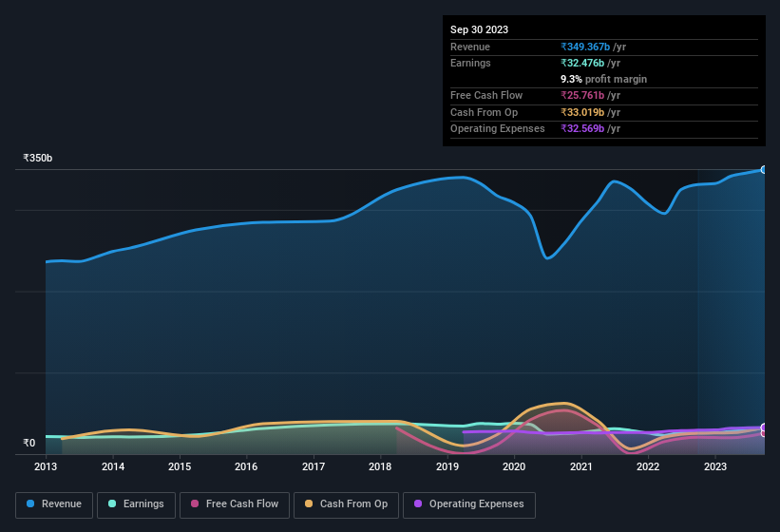This screenshot has width=780, height=532.
Task: Click the 2020 x-axis label
Action: tap(514, 466)
